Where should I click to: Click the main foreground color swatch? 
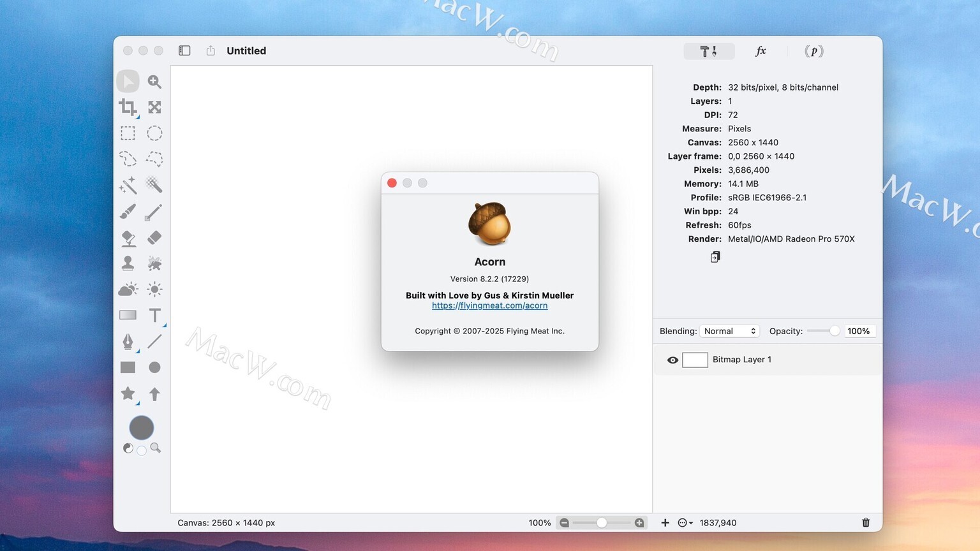142,427
